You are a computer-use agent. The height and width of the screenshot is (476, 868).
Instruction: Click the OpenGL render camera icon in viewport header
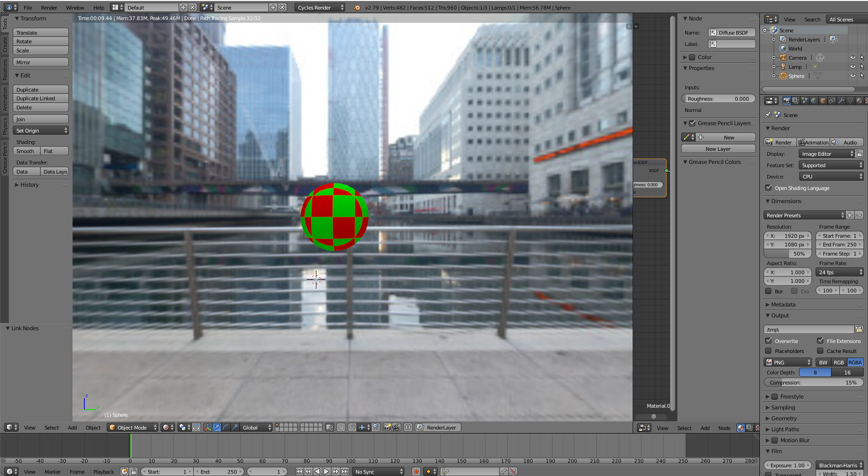pos(387,427)
